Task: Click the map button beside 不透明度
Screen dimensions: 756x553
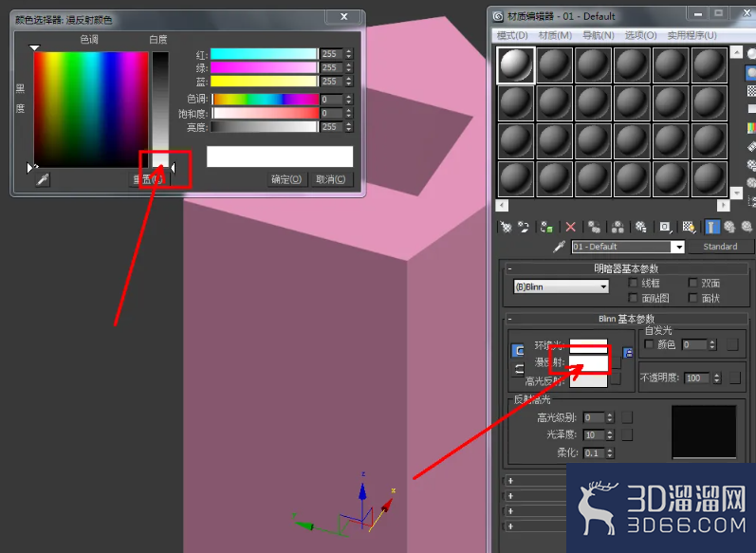Action: [735, 378]
